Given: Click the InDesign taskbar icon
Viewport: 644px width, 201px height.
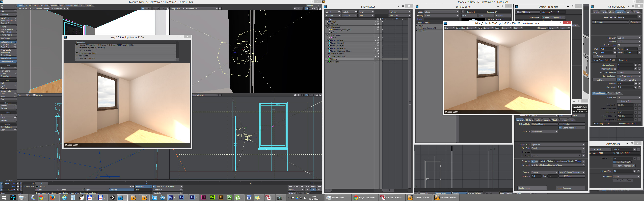Looking at the screenshot, I should click(204, 197).
